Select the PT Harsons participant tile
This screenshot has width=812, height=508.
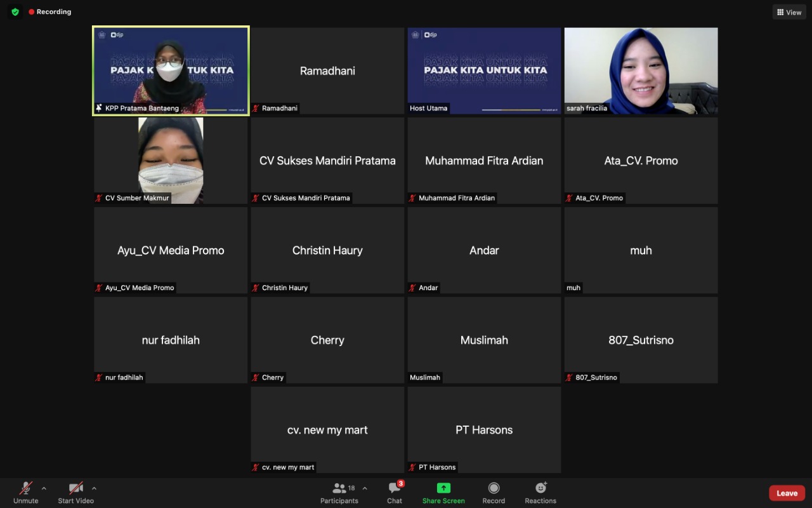[x=484, y=430]
